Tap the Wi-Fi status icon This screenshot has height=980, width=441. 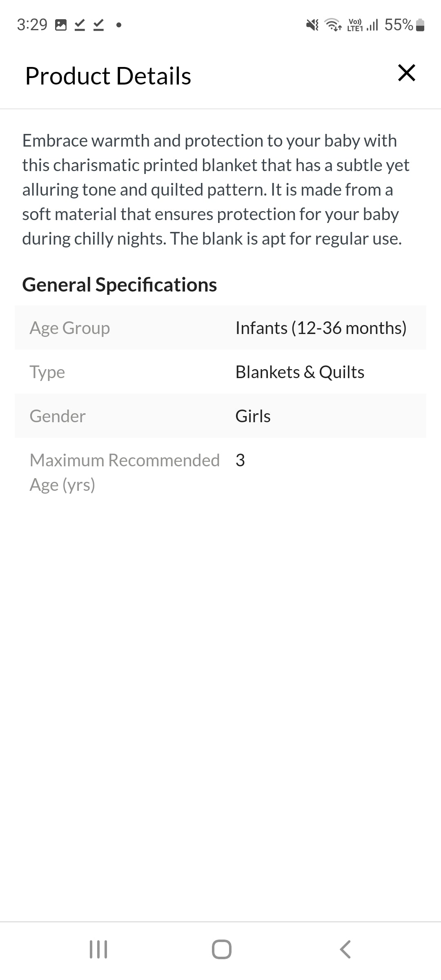click(x=333, y=25)
